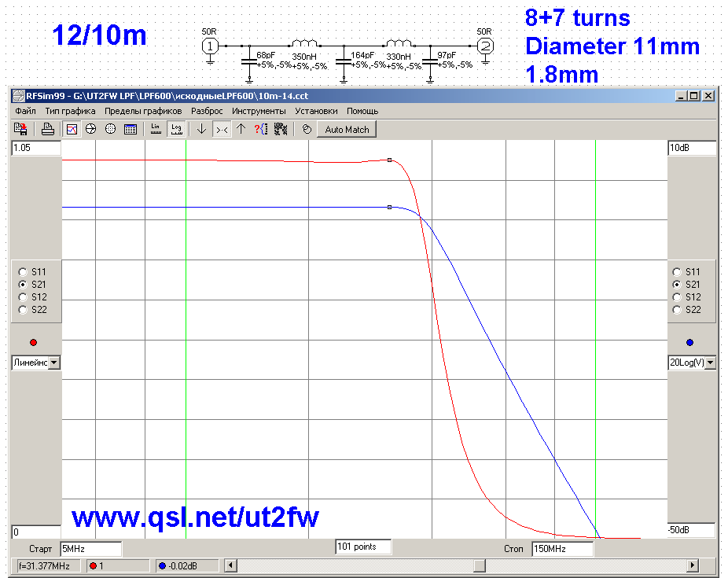Click the Старт frequency input field

90,548
